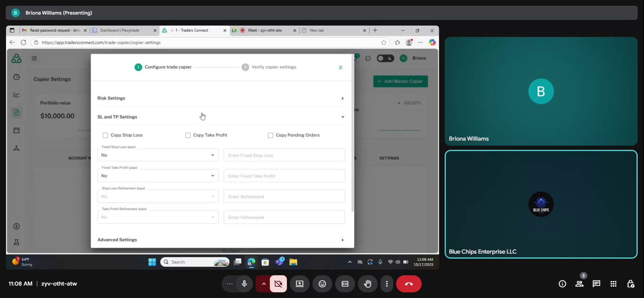The image size is (644, 298).
Task: Enable the Copy Pending Orders checkbox
Action: 270,135
